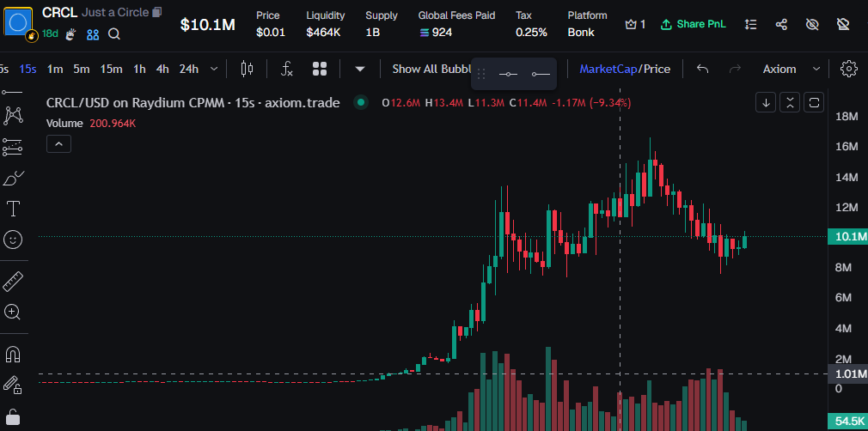The image size is (868, 431).
Task: Select the XABCD pattern drawing tool
Action: pos(13,116)
